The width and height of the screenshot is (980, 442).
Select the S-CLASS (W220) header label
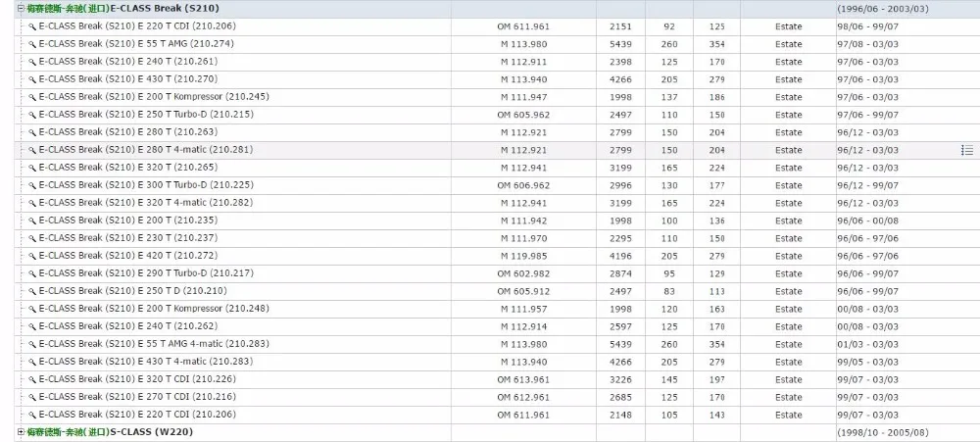pyautogui.click(x=110, y=432)
